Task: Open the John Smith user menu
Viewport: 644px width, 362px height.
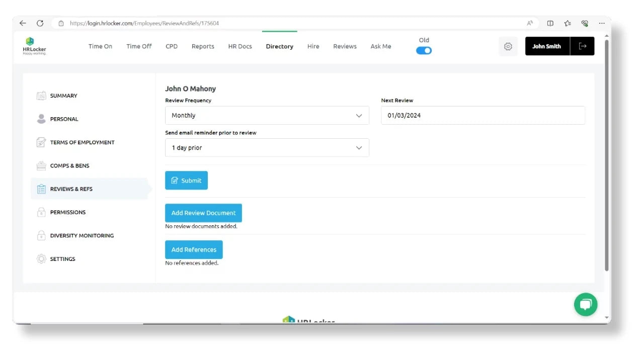Action: coord(546,46)
